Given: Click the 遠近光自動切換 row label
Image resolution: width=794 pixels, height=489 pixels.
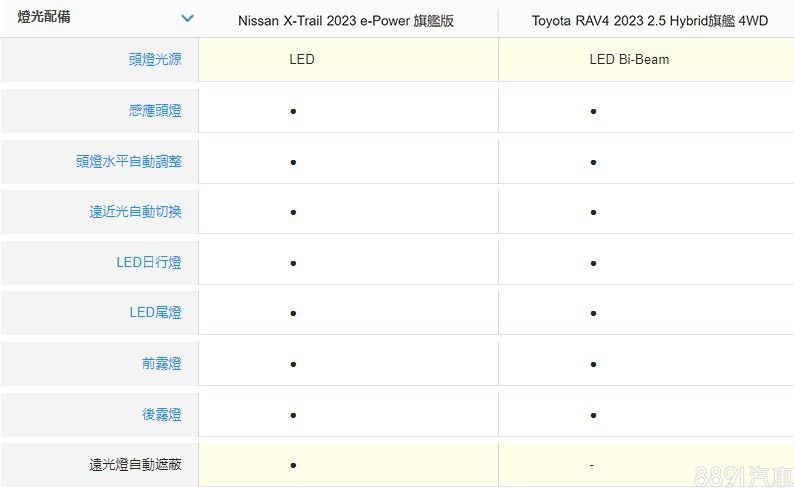Looking at the screenshot, I should pos(135,212).
